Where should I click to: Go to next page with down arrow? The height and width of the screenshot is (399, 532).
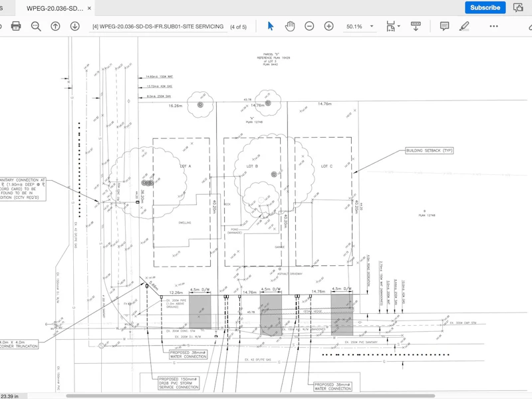point(75,26)
